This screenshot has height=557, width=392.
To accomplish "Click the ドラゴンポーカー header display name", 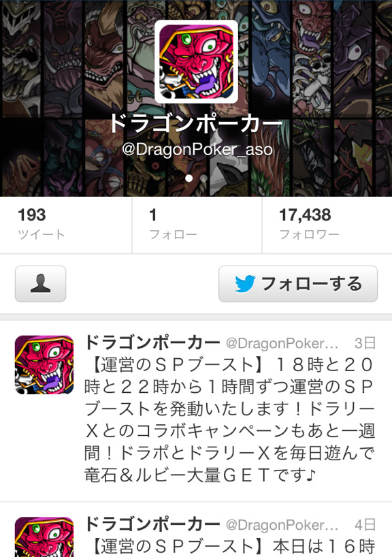I will [196, 123].
